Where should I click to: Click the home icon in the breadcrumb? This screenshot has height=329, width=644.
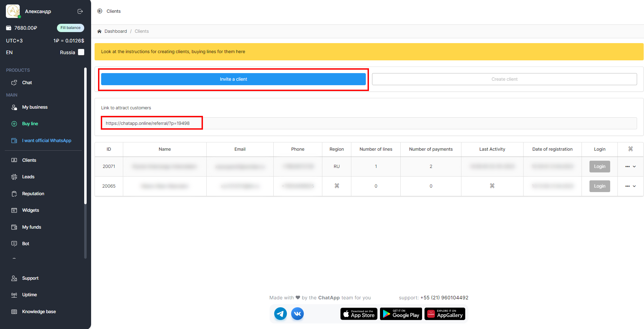99,31
